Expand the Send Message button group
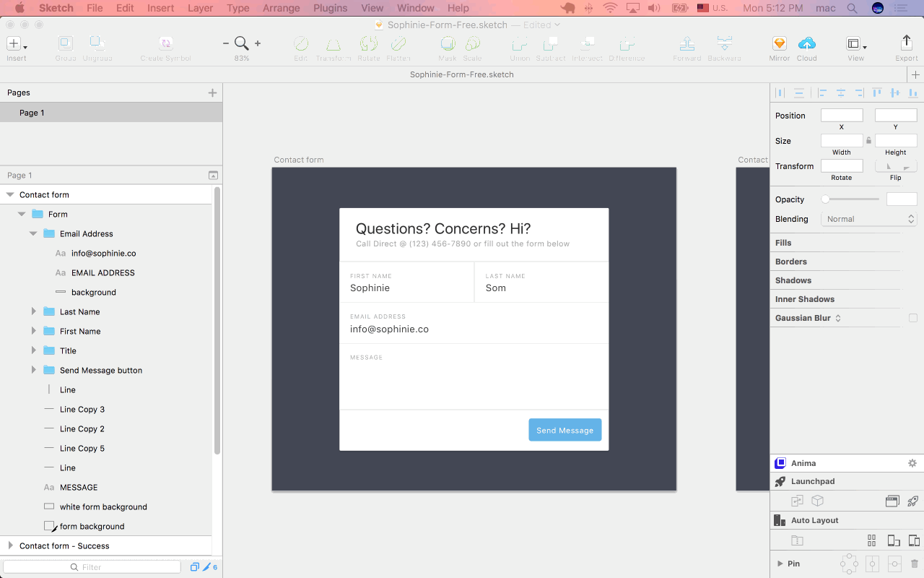The image size is (924, 578). pyautogui.click(x=33, y=370)
